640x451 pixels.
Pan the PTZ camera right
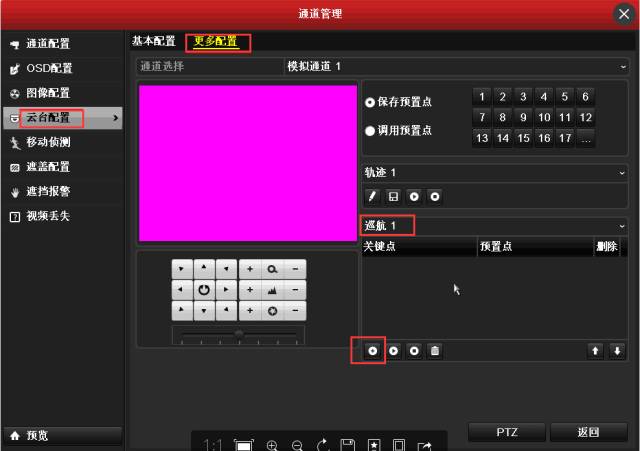tap(226, 290)
